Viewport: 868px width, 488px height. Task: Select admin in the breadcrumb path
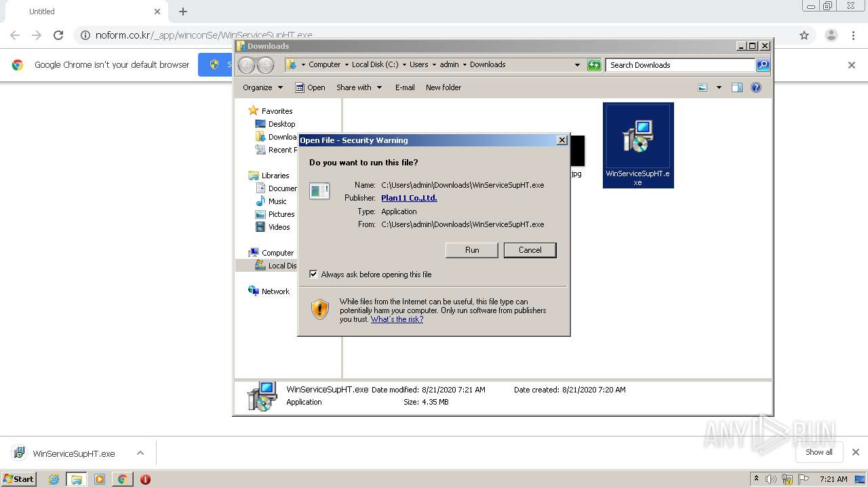[449, 65]
